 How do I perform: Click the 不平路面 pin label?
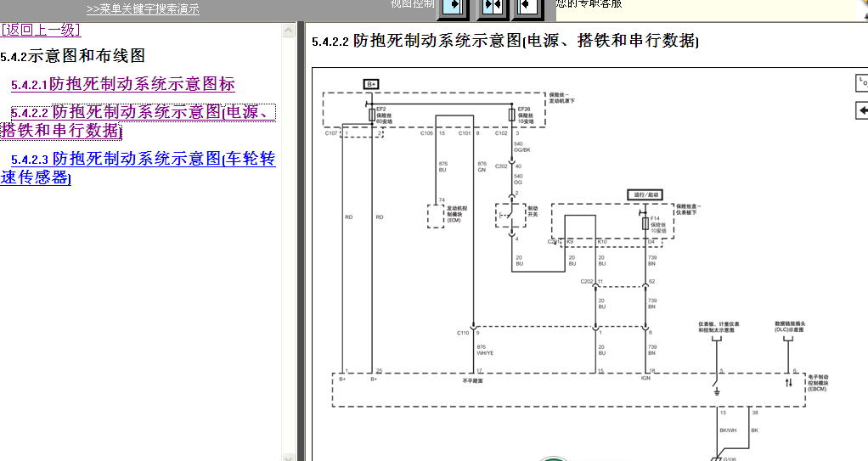[x=473, y=380]
